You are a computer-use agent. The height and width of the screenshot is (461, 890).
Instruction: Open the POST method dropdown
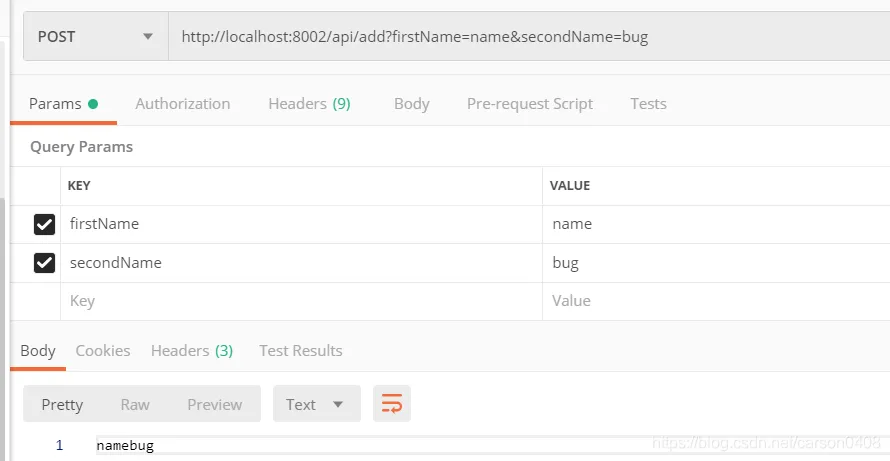[95, 36]
